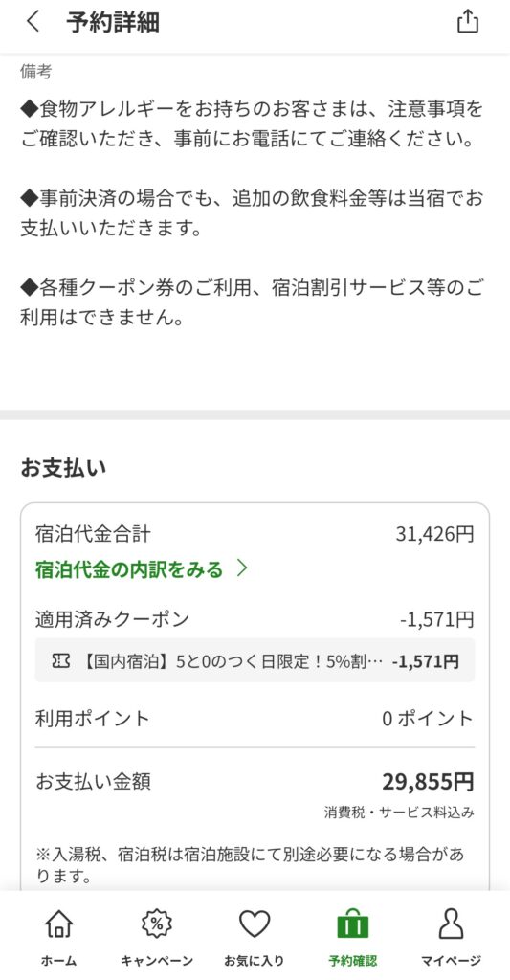Tap the coupon ticket icon

[60, 660]
